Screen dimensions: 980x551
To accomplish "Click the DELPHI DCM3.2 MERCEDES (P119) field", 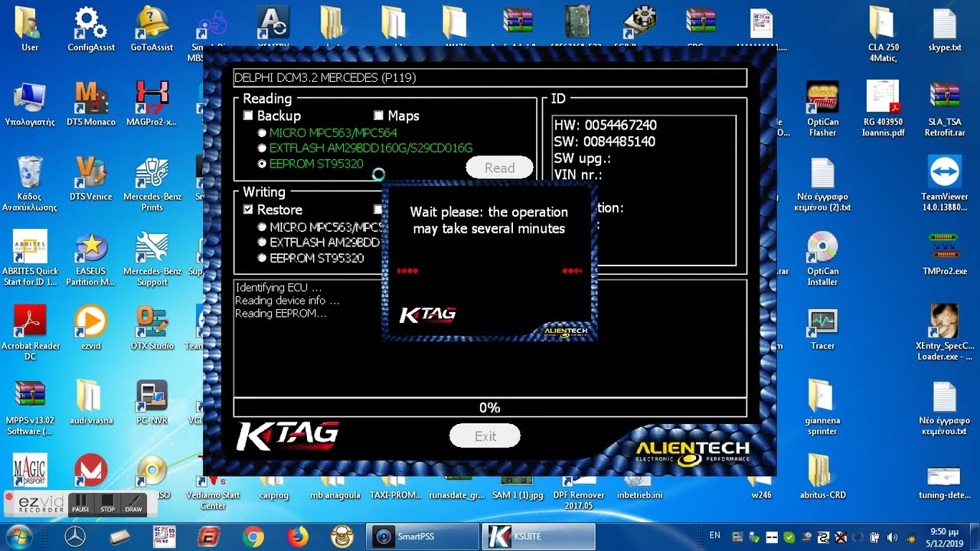I will (490, 77).
